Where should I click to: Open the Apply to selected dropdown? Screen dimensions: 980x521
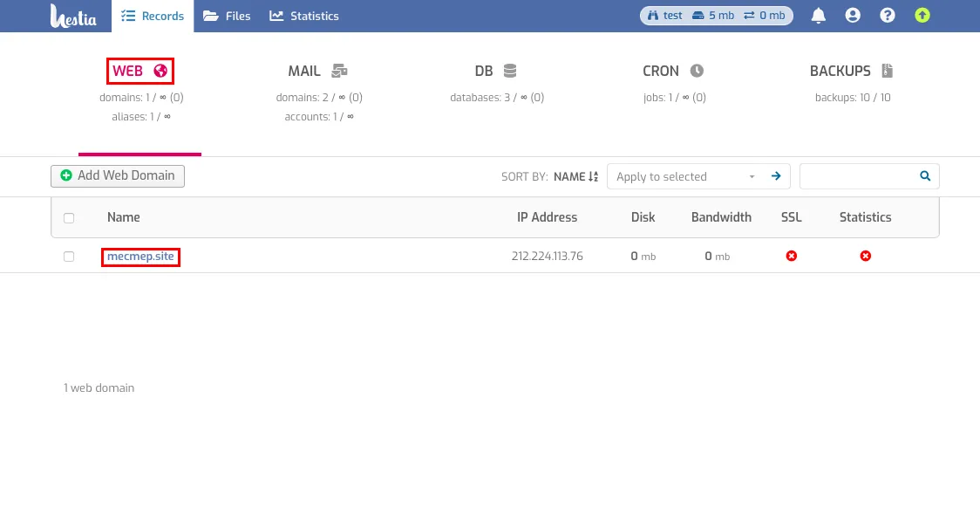[x=685, y=177]
